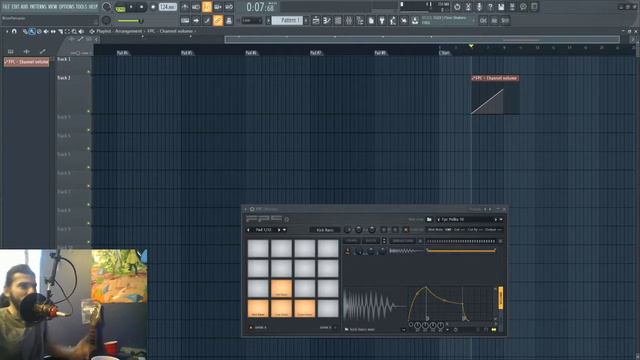The image size is (640, 360).
Task: Trigger the bottom-left orange FPC pad
Action: pyautogui.click(x=258, y=309)
